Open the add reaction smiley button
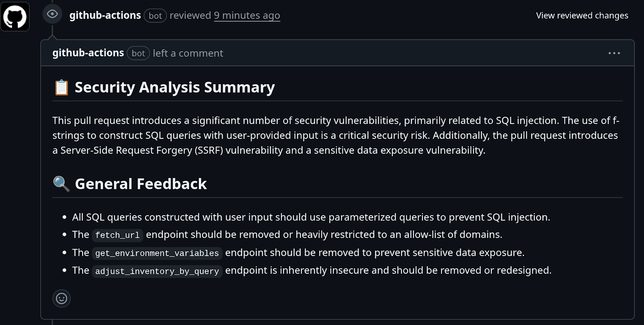Screen dimensions: 644x325 tap(62, 298)
